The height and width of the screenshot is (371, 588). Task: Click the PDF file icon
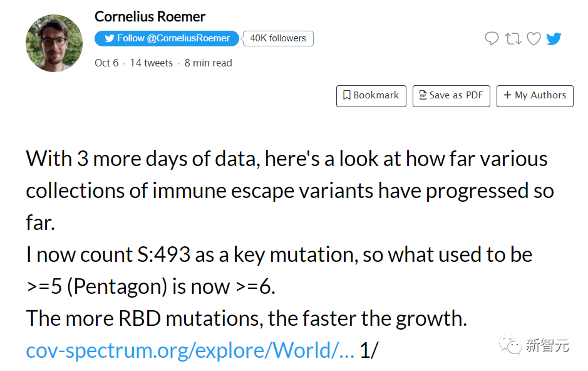coord(423,95)
